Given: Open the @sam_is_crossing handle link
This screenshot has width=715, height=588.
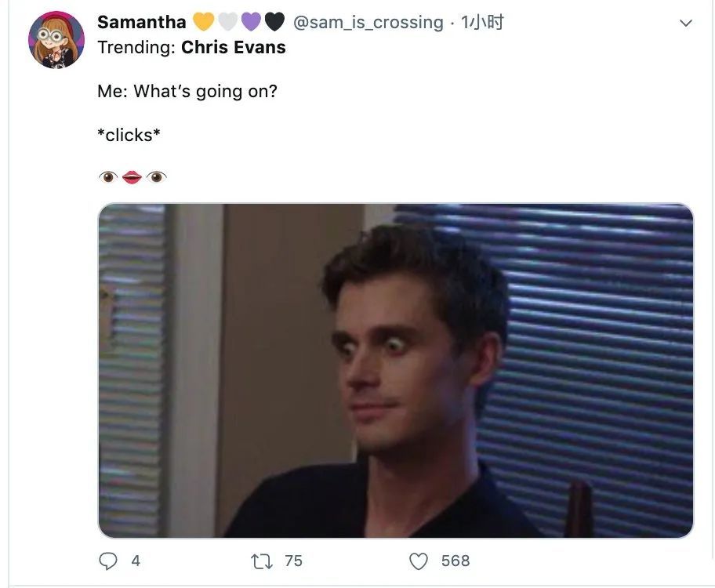Looking at the screenshot, I should [368, 22].
